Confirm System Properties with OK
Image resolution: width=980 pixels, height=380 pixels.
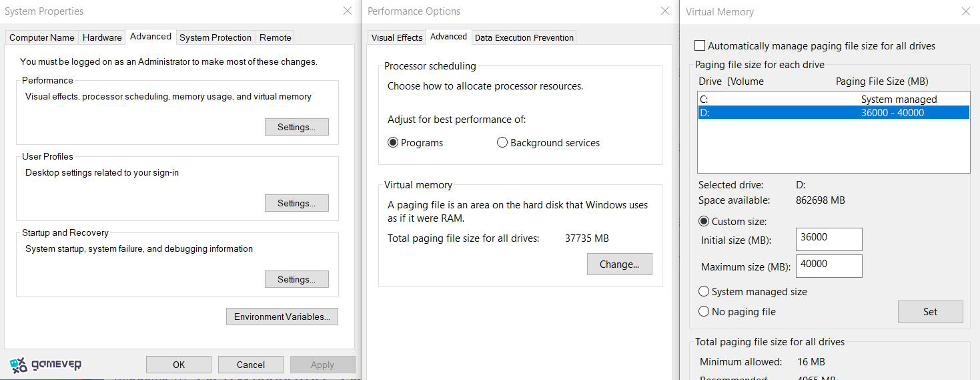point(179,365)
